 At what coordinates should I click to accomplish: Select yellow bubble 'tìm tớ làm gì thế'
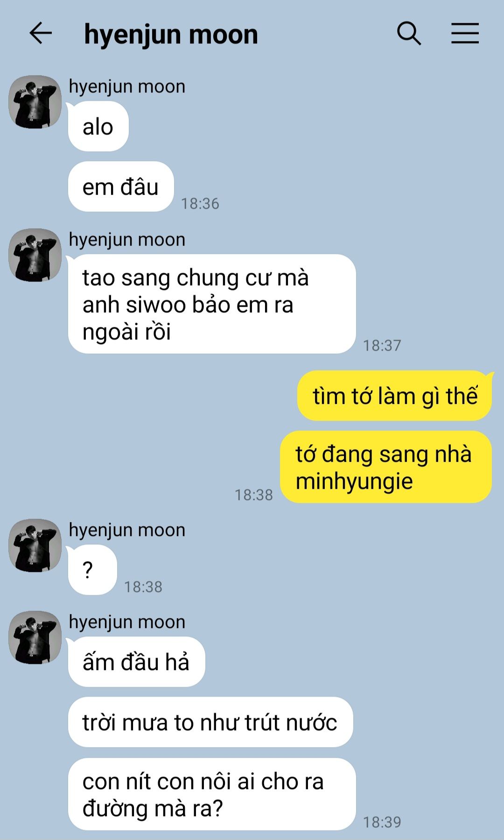(395, 396)
